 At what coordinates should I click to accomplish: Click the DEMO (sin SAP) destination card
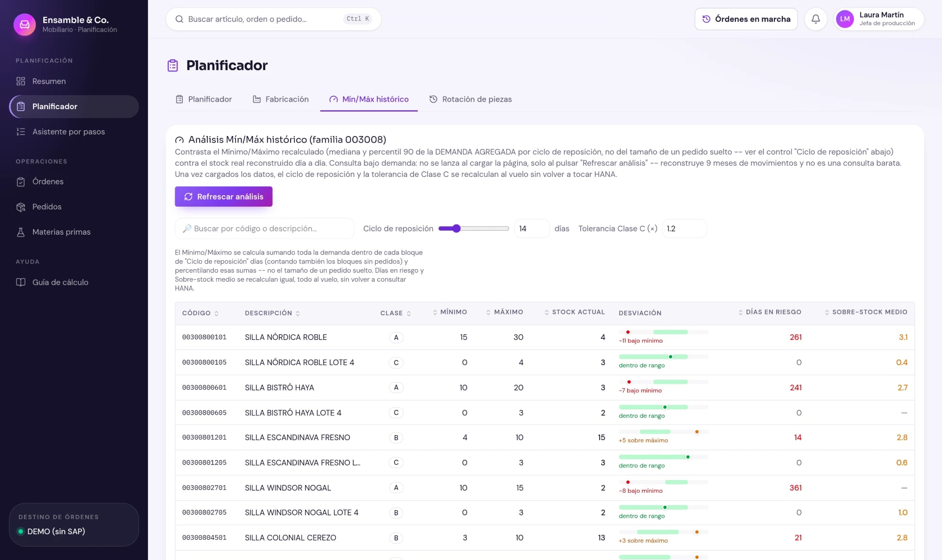74,525
